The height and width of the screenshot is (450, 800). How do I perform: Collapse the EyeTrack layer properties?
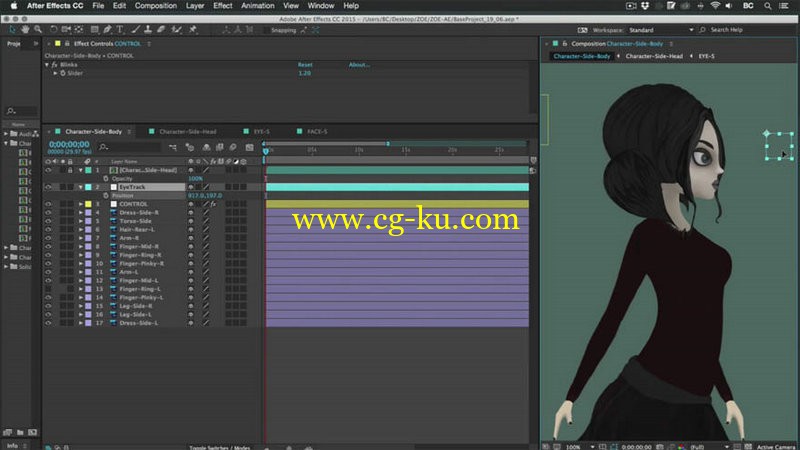click(81, 187)
